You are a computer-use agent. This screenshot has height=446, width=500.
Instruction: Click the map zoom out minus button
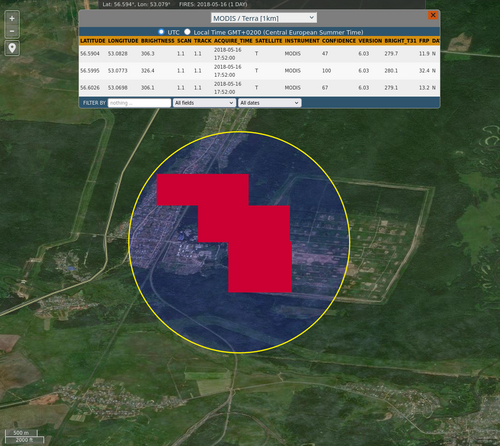click(12, 31)
